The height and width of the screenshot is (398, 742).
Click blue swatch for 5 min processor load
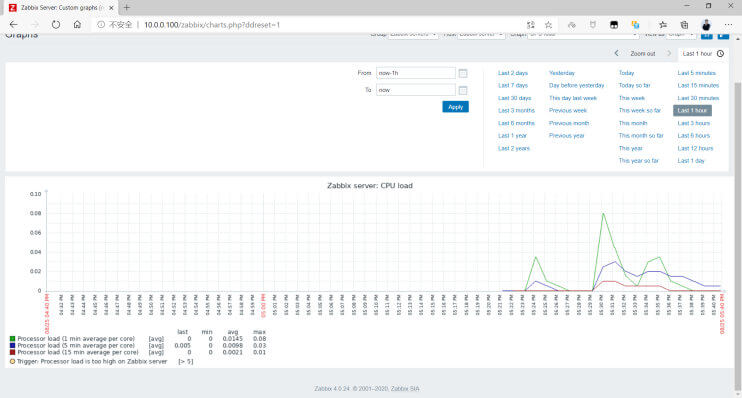click(x=13, y=345)
